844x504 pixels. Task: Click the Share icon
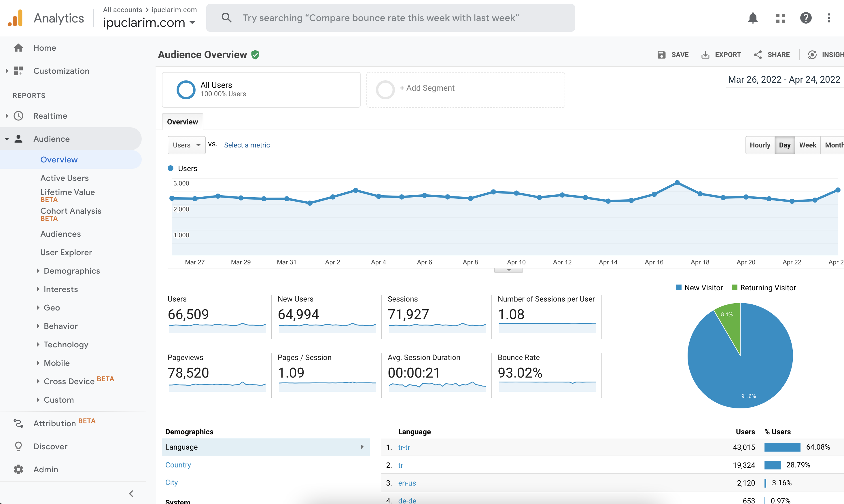[758, 55]
